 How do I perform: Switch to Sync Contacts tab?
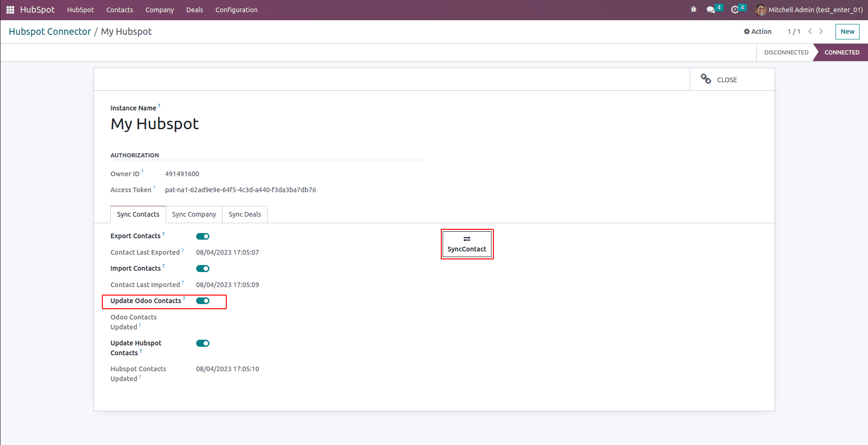[138, 214]
